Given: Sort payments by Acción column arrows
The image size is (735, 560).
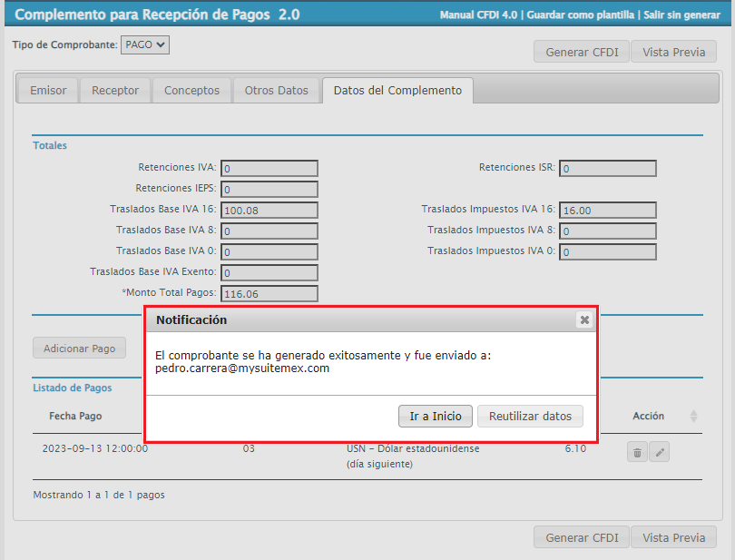Looking at the screenshot, I should click(x=693, y=416).
